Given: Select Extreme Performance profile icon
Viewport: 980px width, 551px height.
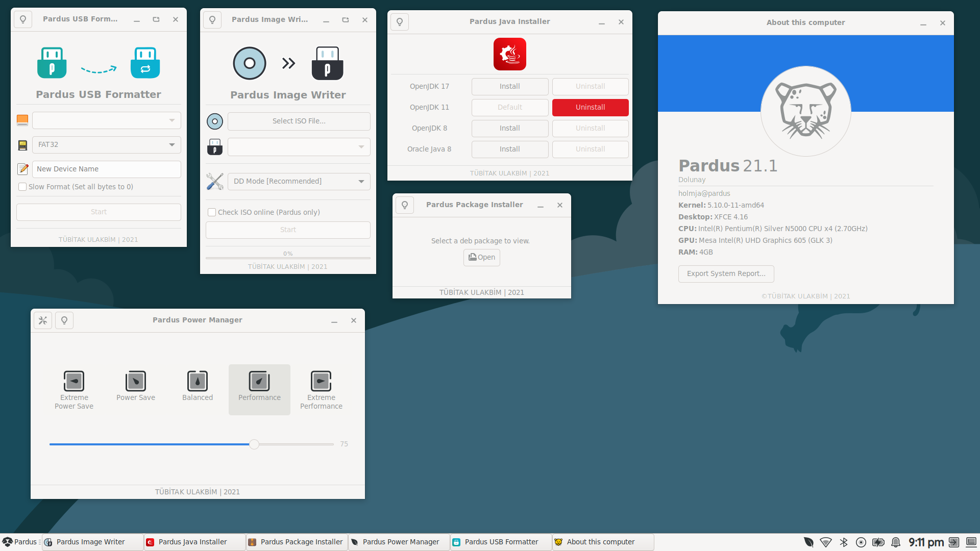Looking at the screenshot, I should tap(321, 381).
